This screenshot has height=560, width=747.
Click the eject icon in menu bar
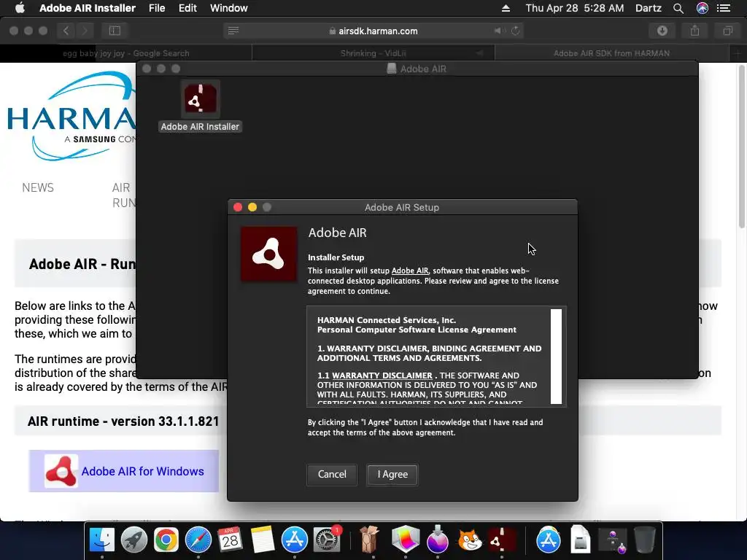[506, 8]
